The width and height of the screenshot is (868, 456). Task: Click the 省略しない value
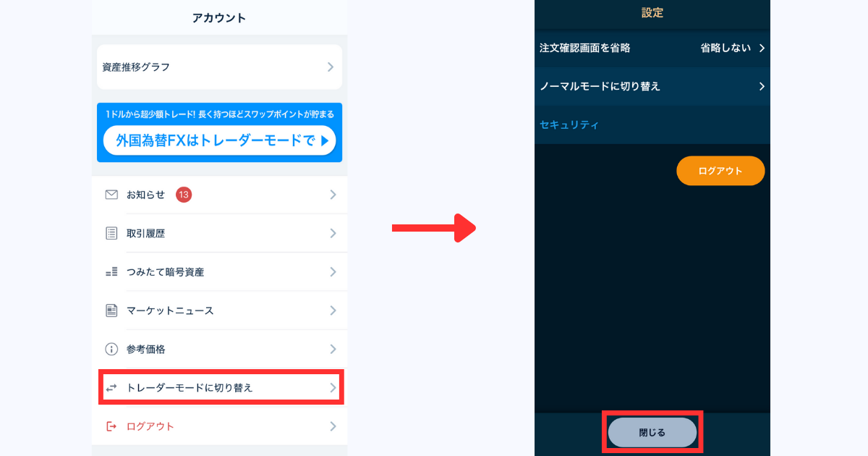(726, 48)
